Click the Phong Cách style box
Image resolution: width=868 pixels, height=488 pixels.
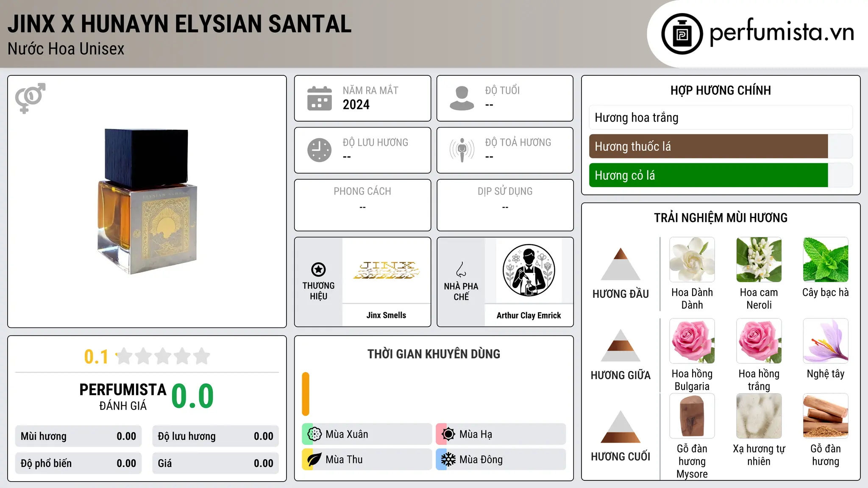[362, 205]
